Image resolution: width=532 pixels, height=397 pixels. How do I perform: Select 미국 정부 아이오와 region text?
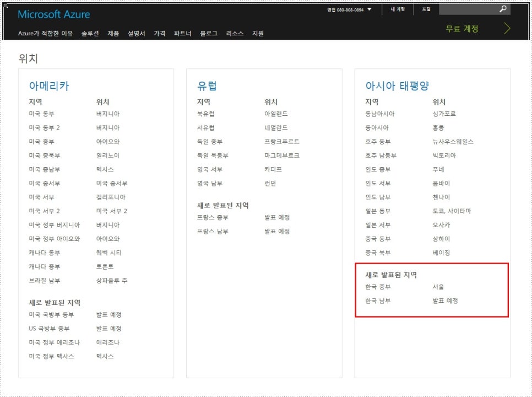click(55, 239)
